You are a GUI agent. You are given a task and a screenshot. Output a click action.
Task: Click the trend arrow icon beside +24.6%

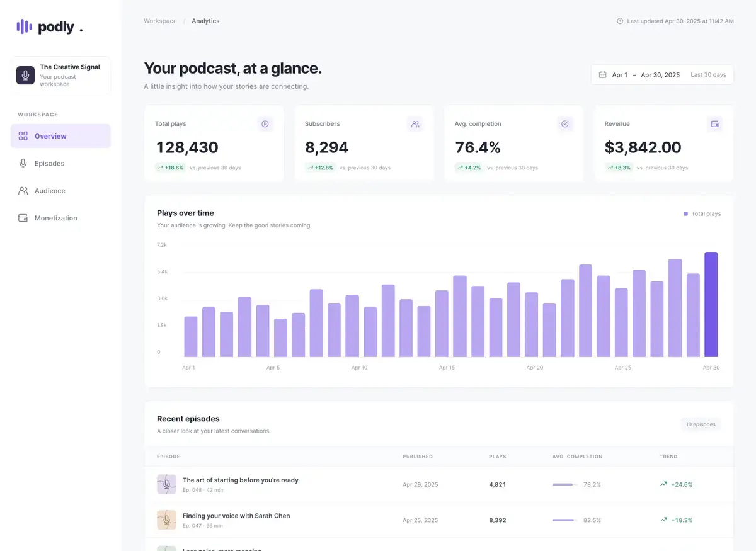click(x=663, y=484)
